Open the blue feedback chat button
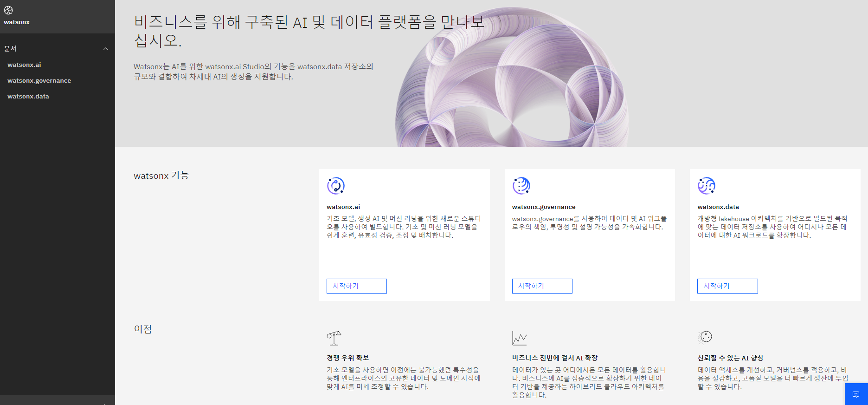This screenshot has width=868, height=405. click(x=856, y=394)
